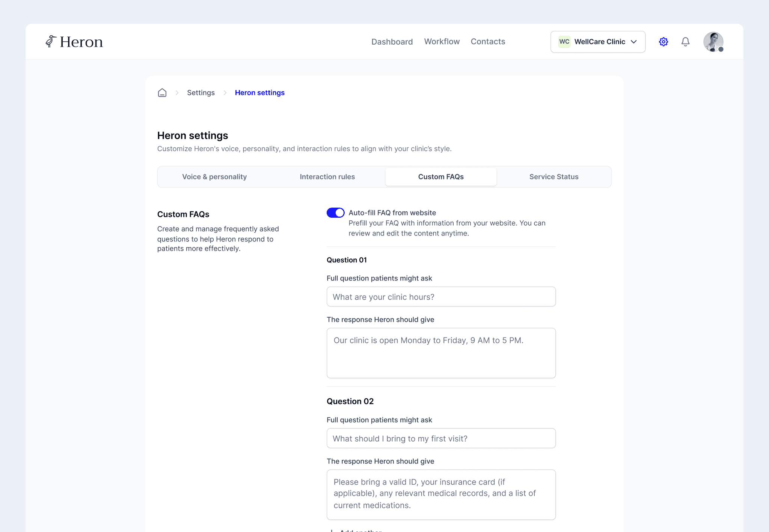The height and width of the screenshot is (532, 769).
Task: Click the Settings breadcrumb link
Action: point(201,92)
